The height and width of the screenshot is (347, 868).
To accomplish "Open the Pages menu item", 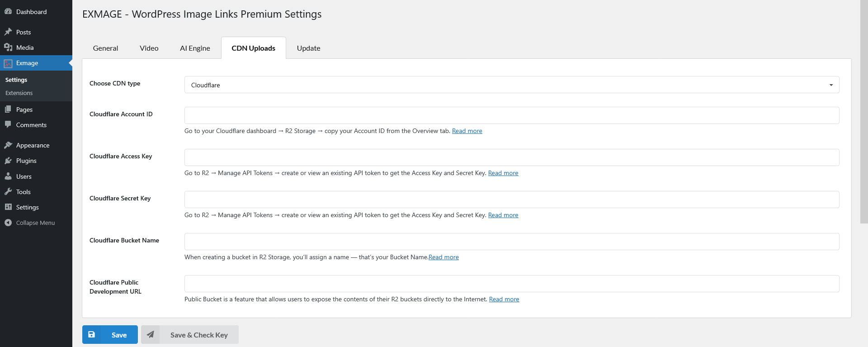I will 36,109.
